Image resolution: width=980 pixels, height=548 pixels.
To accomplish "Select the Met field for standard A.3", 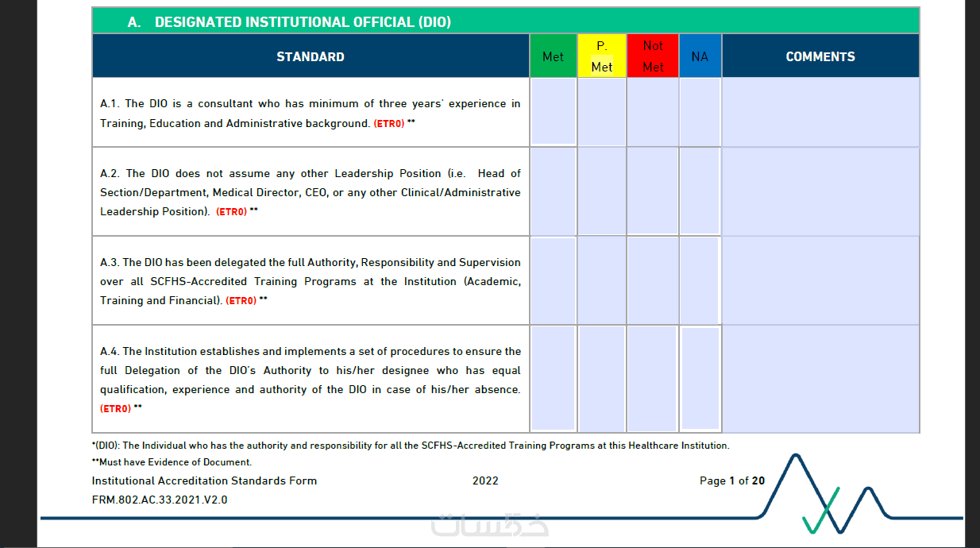I will coord(554,280).
